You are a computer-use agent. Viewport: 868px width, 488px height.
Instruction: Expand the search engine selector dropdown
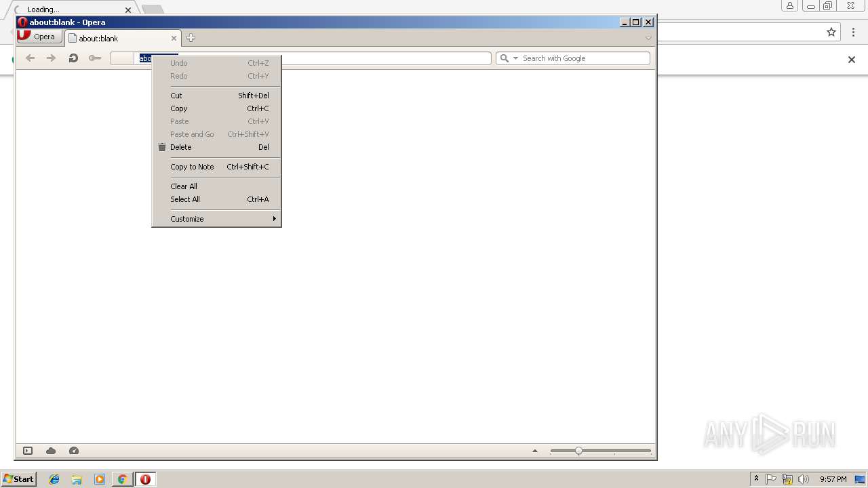pos(515,58)
